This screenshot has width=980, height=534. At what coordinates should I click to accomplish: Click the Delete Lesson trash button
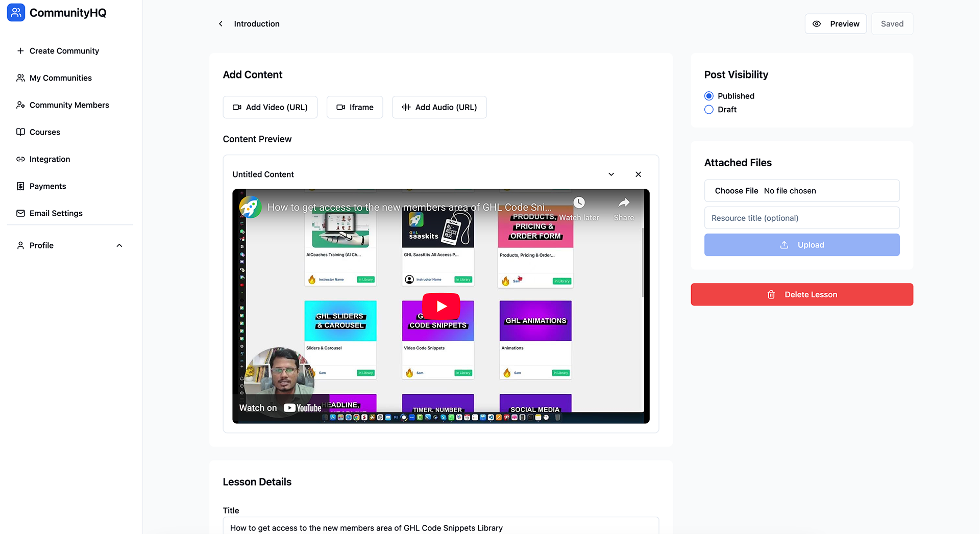[x=801, y=295]
